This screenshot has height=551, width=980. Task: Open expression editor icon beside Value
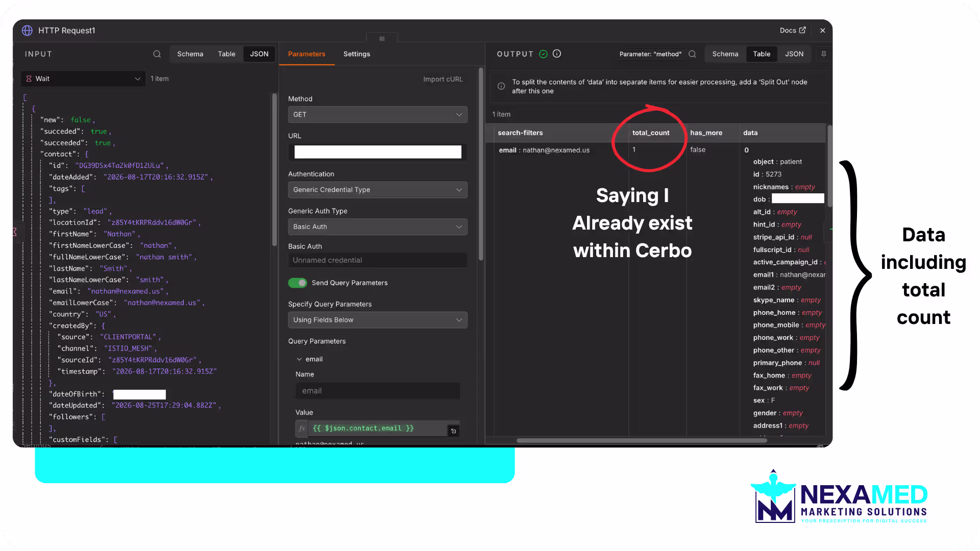[x=453, y=431]
